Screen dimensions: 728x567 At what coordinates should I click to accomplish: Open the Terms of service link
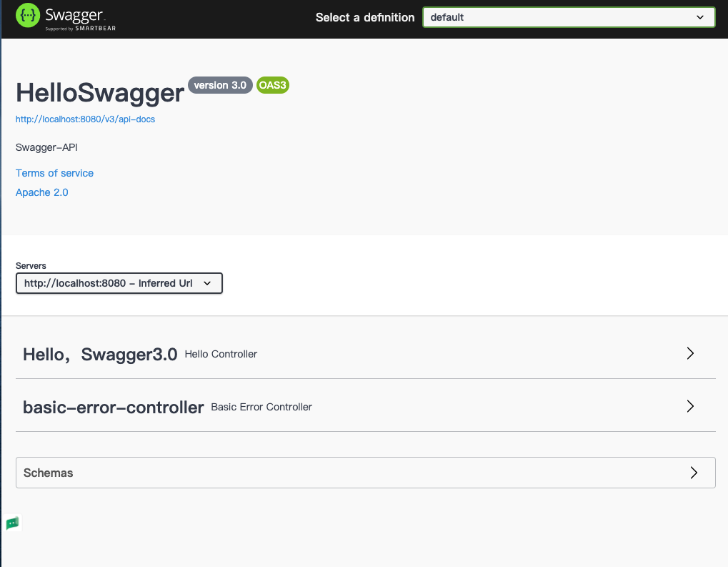(54, 173)
